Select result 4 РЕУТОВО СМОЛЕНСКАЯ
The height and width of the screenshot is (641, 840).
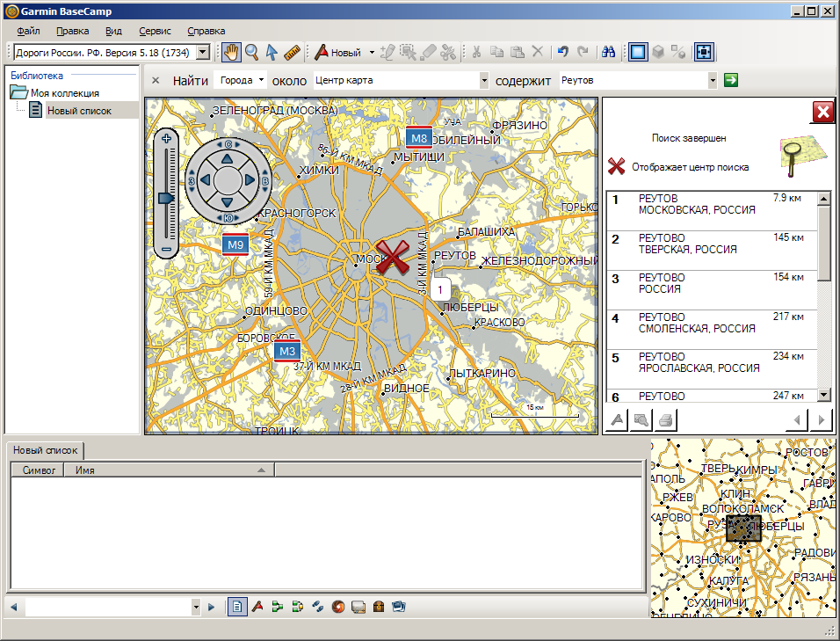click(x=712, y=330)
